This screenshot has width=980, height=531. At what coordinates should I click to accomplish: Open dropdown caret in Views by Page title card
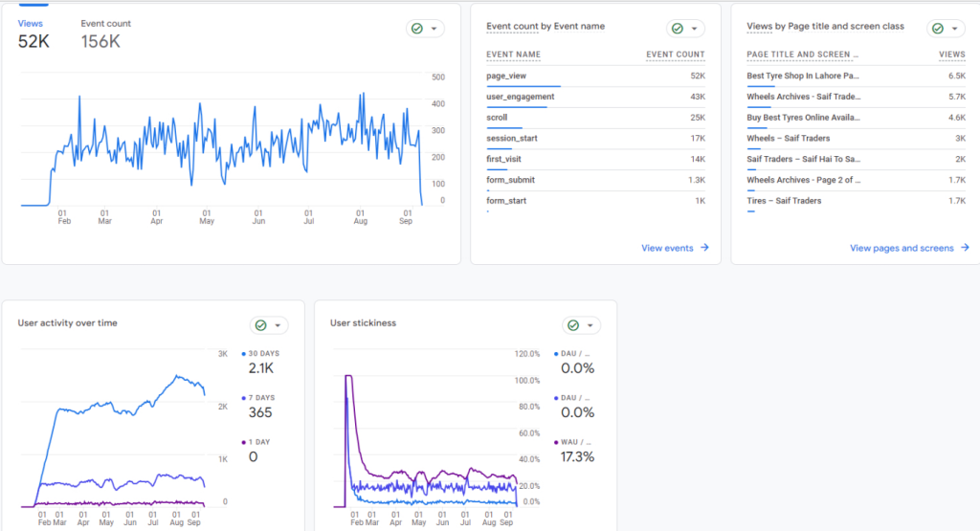pyautogui.click(x=955, y=29)
